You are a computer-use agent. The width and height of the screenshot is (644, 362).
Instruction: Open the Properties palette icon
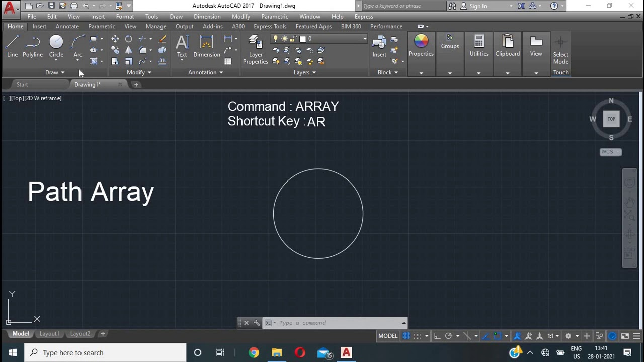(x=421, y=45)
